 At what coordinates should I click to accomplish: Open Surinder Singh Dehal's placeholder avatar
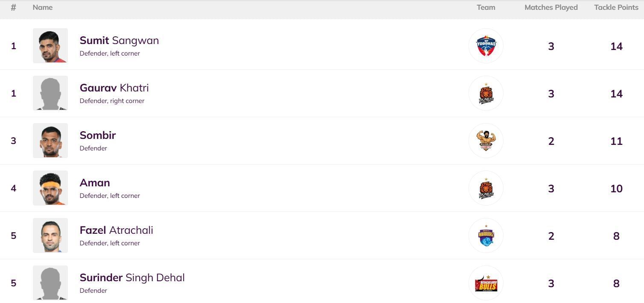(x=50, y=283)
